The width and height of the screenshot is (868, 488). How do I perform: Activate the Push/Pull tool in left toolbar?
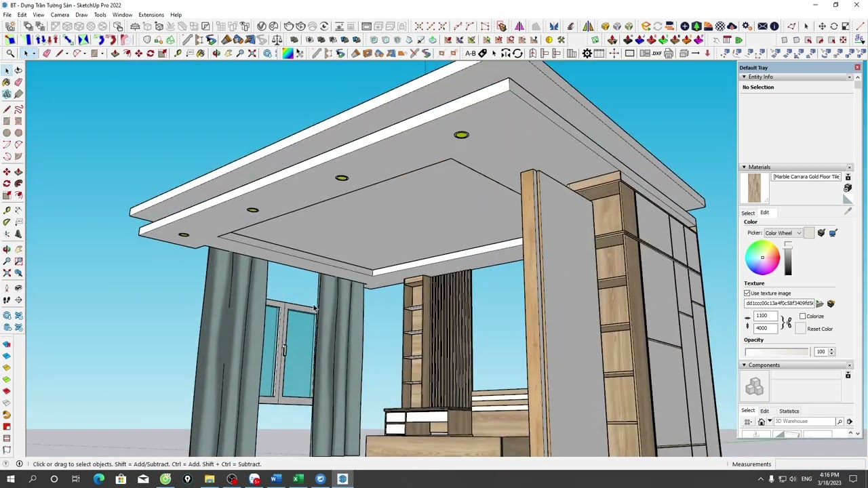(18, 171)
